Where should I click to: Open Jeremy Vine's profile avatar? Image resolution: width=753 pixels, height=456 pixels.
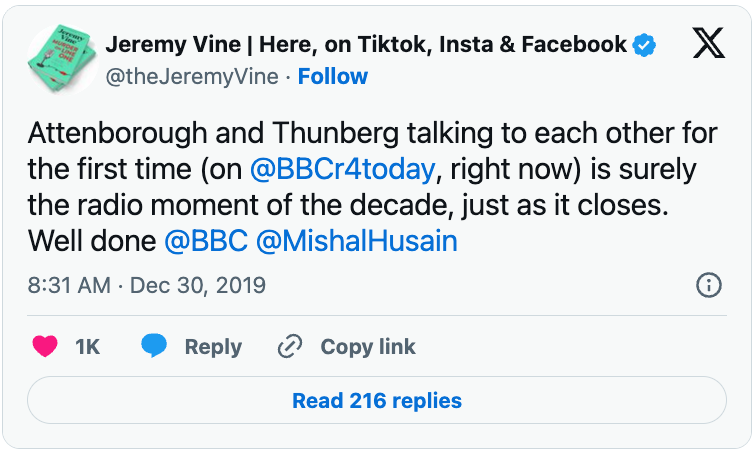pyautogui.click(x=62, y=60)
